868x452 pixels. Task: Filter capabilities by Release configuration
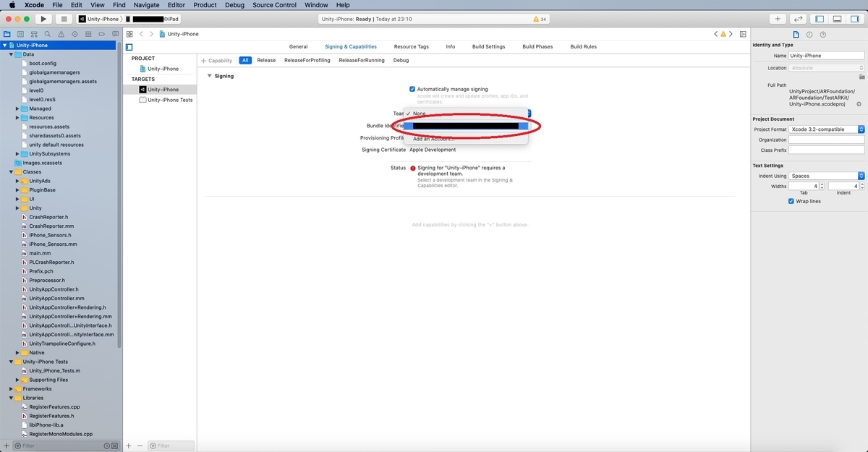click(266, 61)
